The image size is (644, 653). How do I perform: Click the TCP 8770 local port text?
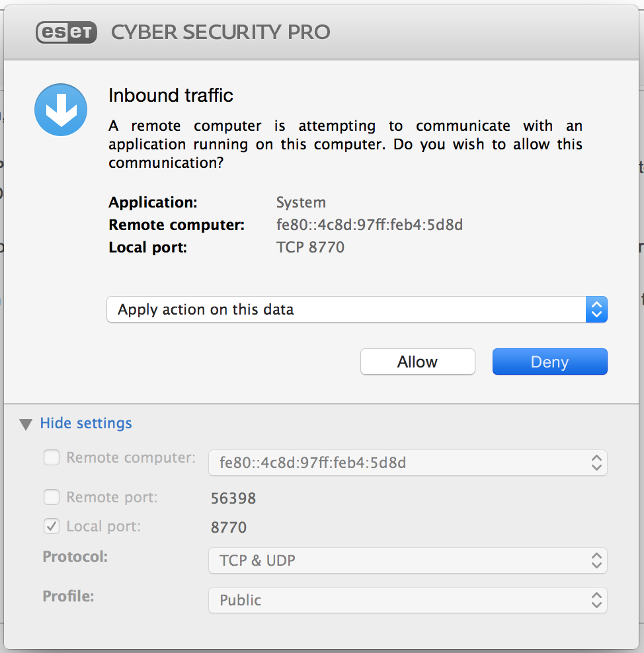(x=310, y=247)
